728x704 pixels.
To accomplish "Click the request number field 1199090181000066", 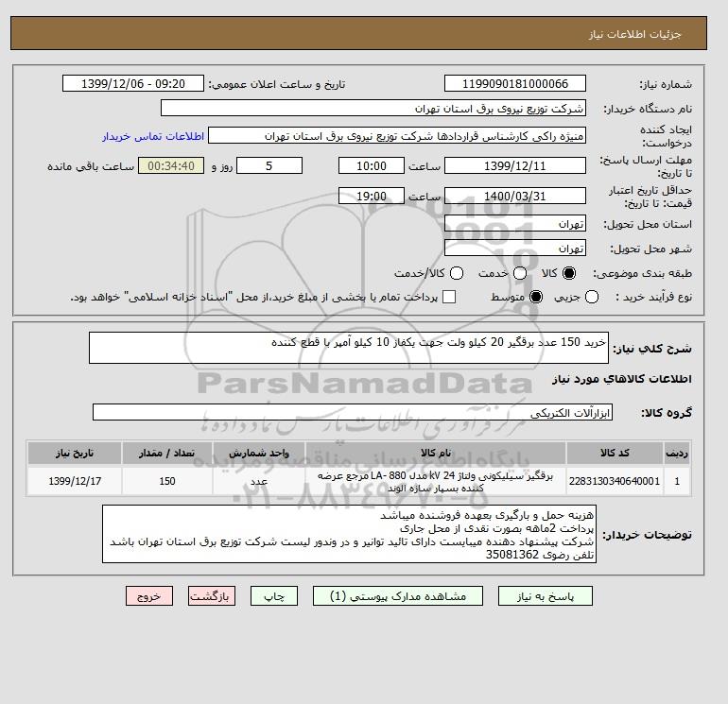I will [515, 83].
